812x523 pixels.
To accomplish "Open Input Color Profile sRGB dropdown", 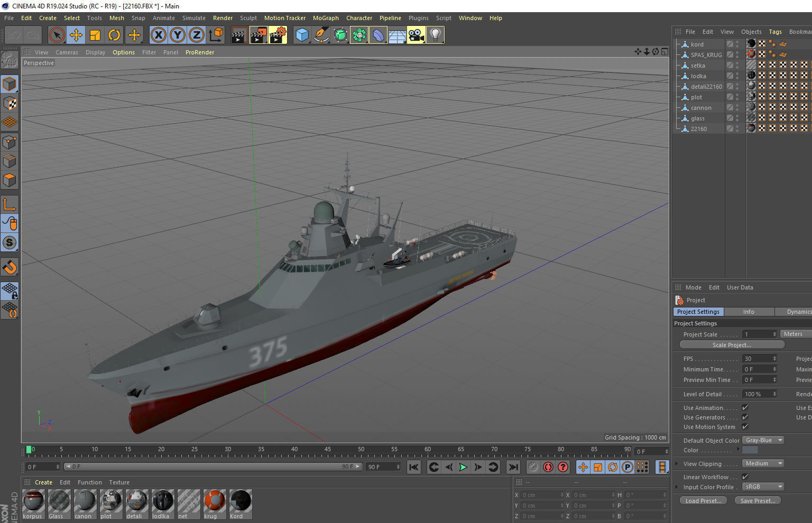I will coord(763,487).
